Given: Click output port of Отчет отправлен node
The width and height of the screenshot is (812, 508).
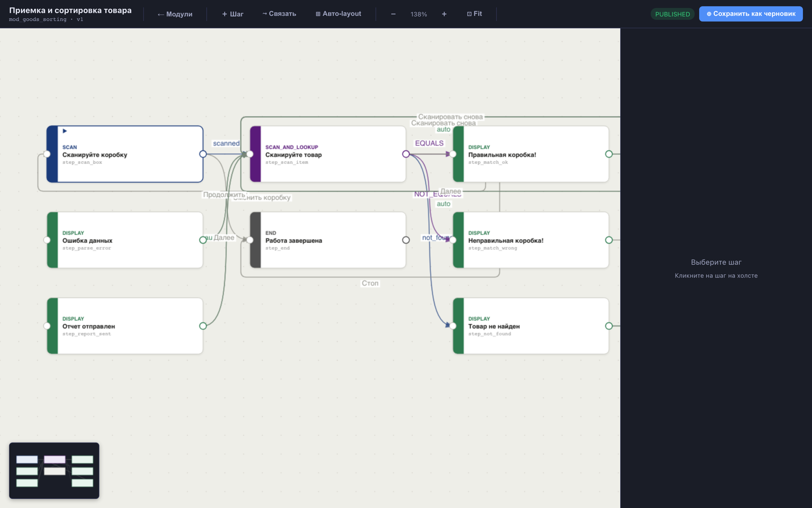Looking at the screenshot, I should click(x=203, y=326).
